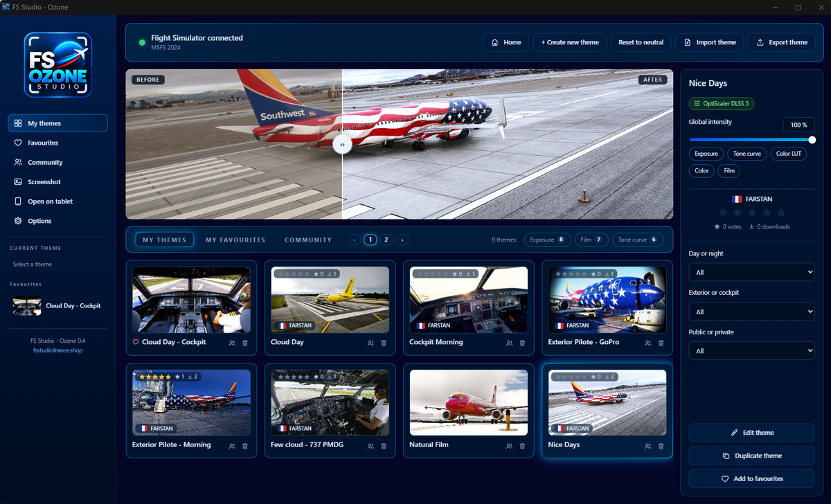Go to next themes page arrow
The width and height of the screenshot is (831, 504).
tap(402, 240)
